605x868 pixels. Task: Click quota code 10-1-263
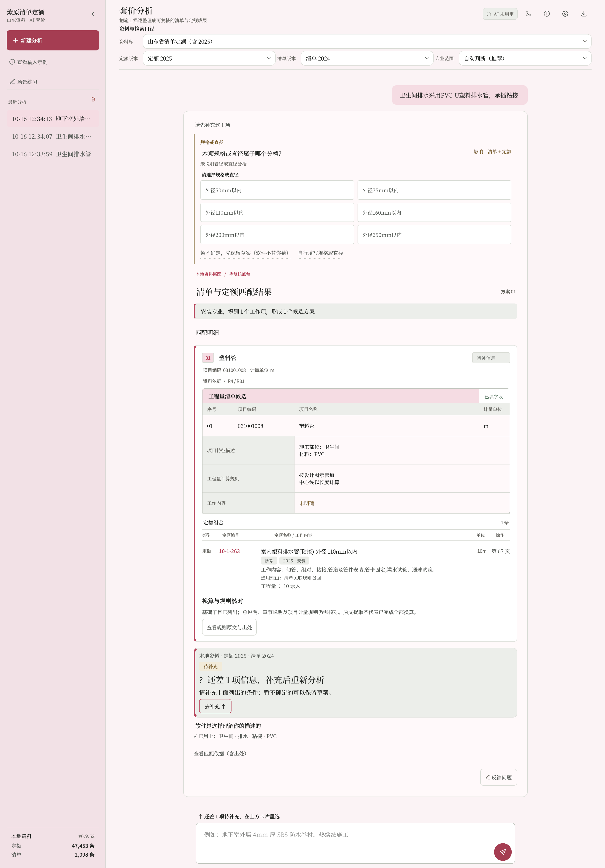click(229, 551)
